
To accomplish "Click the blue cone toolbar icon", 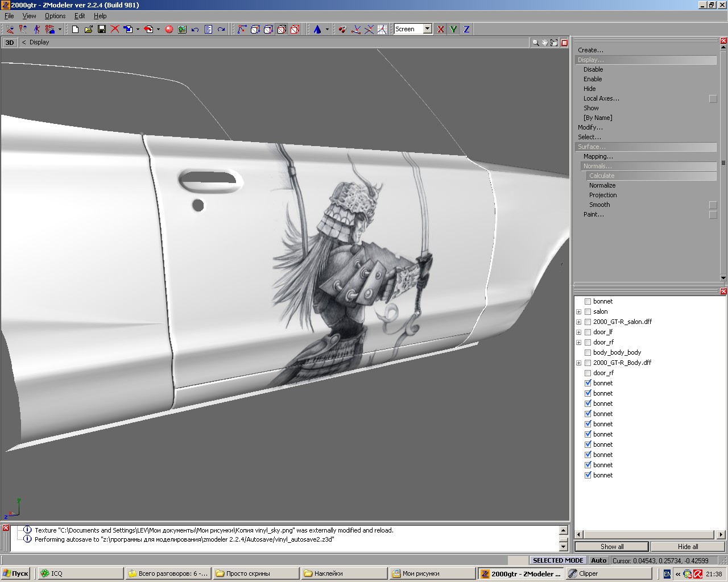I will click(x=317, y=29).
